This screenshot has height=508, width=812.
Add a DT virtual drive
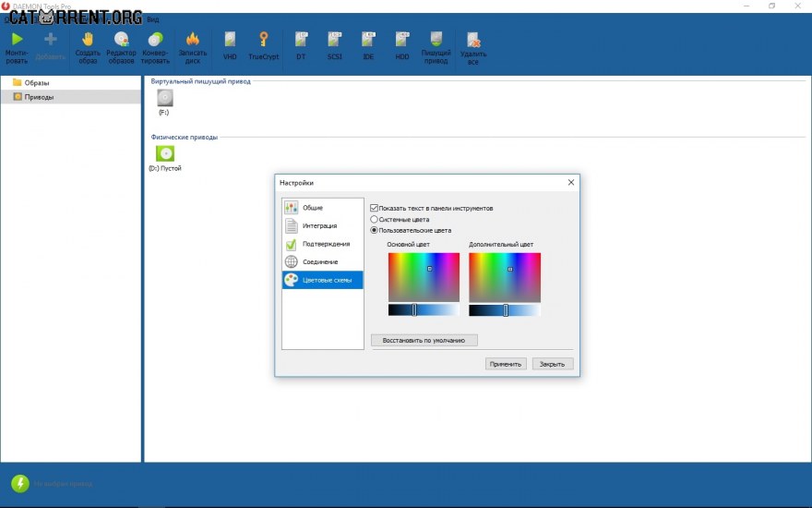pyautogui.click(x=301, y=46)
